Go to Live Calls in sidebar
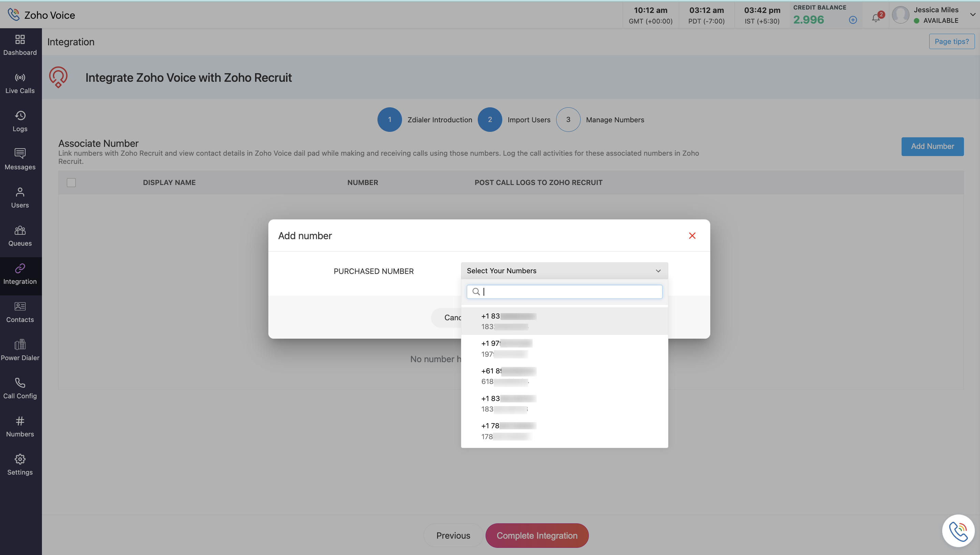Image resolution: width=980 pixels, height=555 pixels. click(x=20, y=83)
